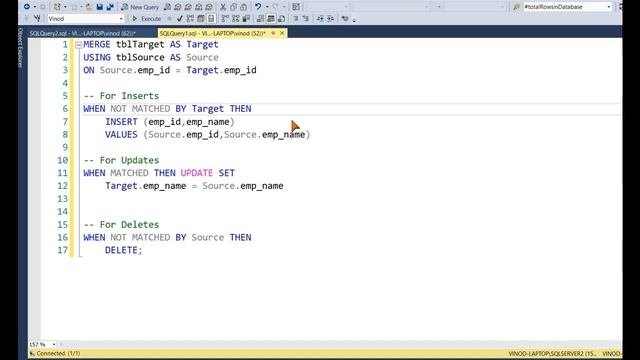Click the INSERT keyword on line 7
This screenshot has height=360, width=640.
tap(121, 122)
